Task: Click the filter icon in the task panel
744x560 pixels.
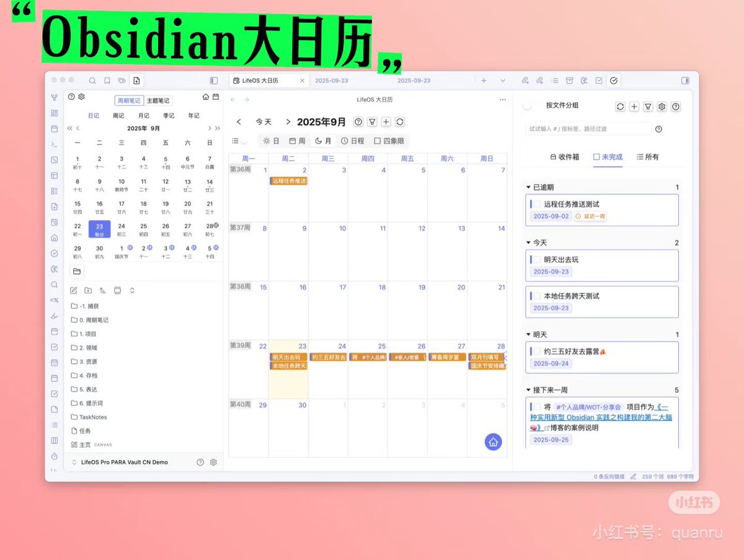Action: click(648, 107)
